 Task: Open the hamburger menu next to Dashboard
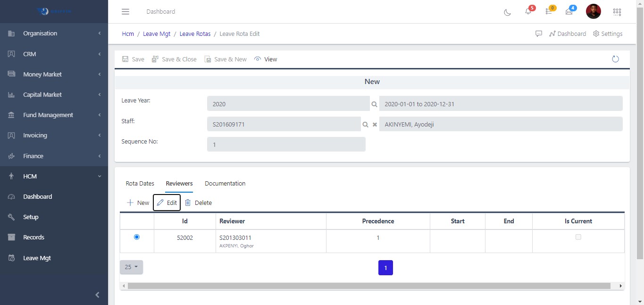(125, 11)
